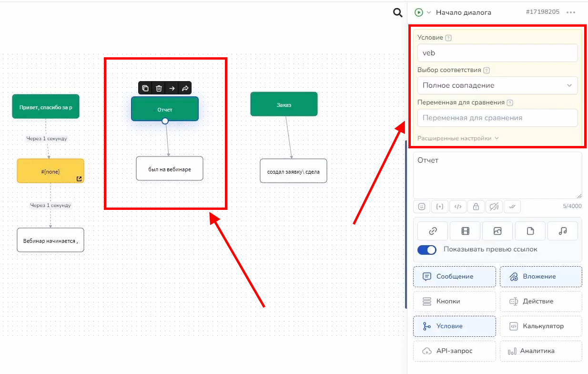Expand Расширенные настройки section
Viewport: 588px width, 374px height.
457,138
